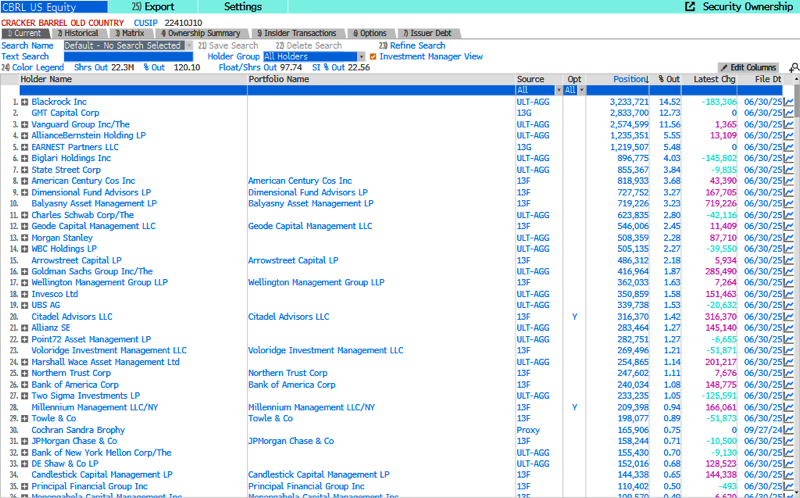Click chart icon in Vanguard Group row
This screenshot has width=800, height=498.
point(789,124)
